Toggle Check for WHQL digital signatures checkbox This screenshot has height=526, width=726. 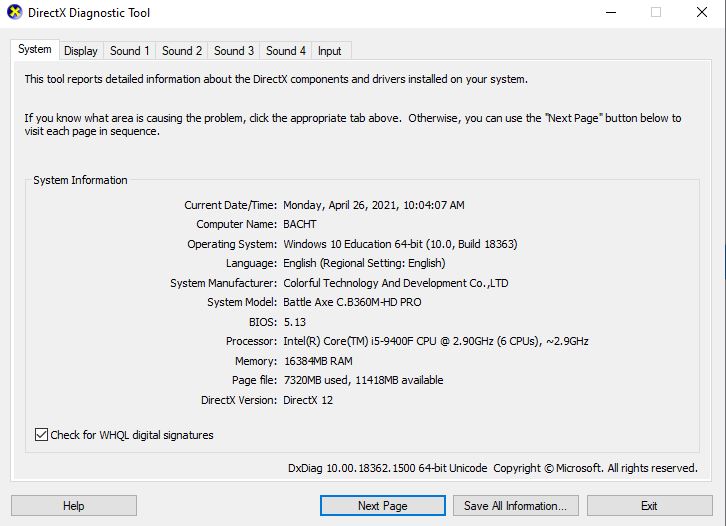[x=41, y=435]
